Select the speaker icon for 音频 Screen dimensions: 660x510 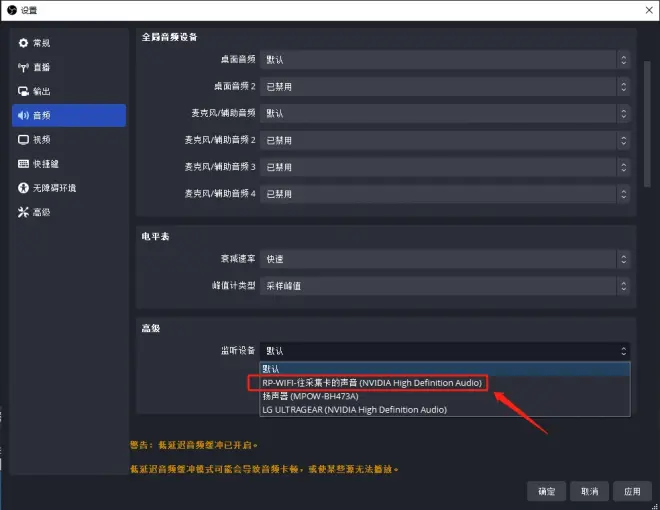point(23,115)
